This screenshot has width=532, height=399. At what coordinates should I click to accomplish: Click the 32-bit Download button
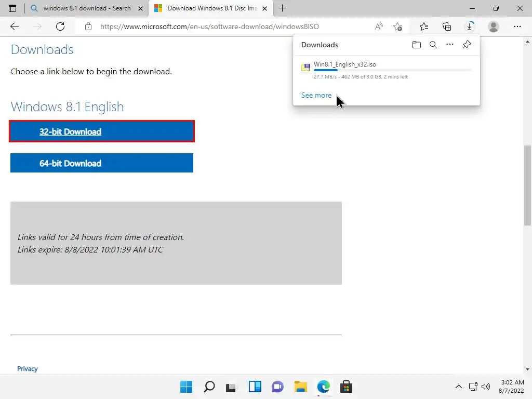tap(102, 131)
